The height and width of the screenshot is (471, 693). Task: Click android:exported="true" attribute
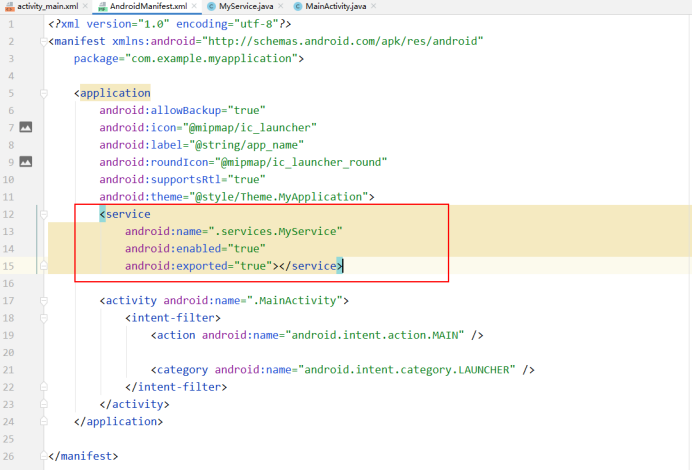198,266
